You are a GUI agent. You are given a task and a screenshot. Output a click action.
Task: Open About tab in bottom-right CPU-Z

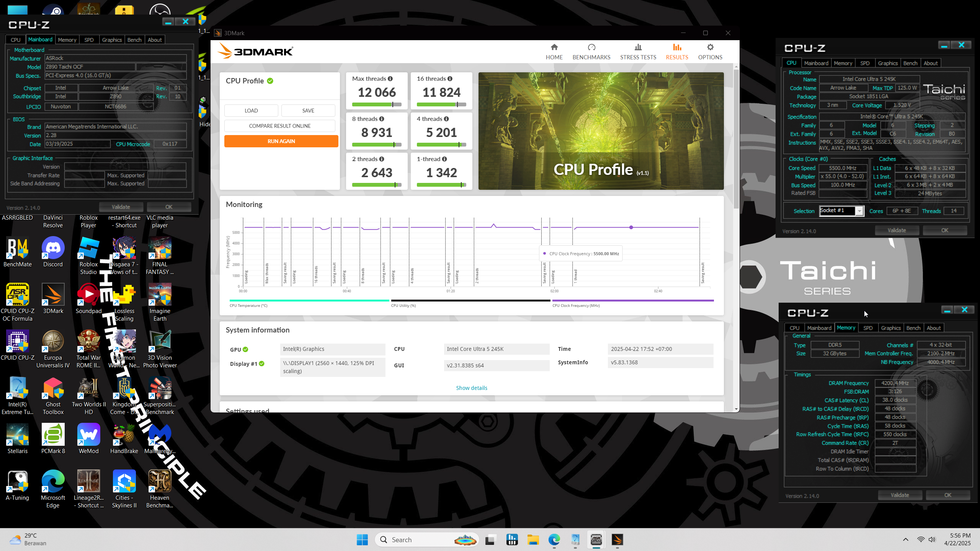click(x=933, y=328)
